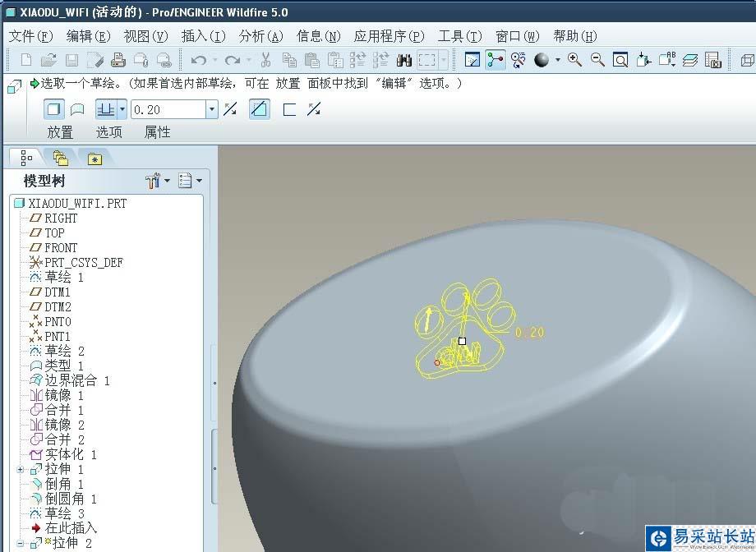Open the 选项 options panel
The height and width of the screenshot is (552, 756).
pyautogui.click(x=109, y=132)
